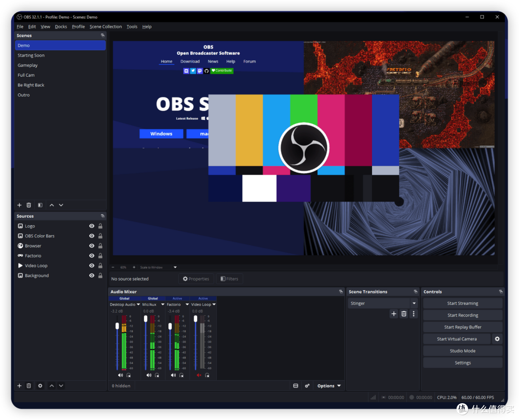Click Start Streaming
The width and height of the screenshot is (519, 420).
tap(463, 303)
